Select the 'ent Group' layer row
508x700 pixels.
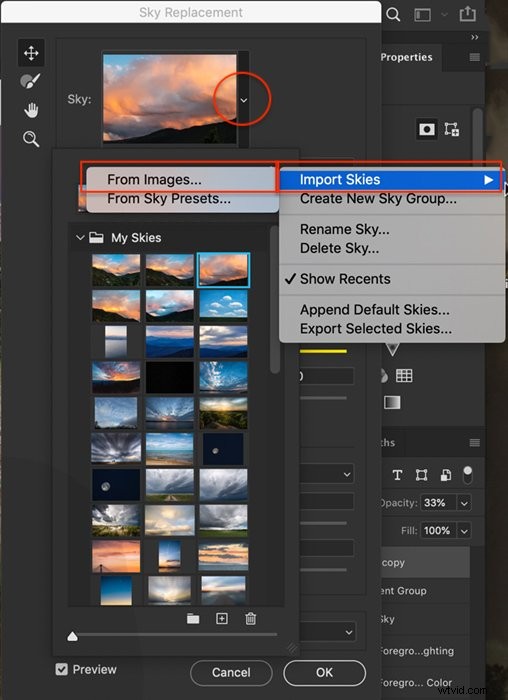[425, 591]
